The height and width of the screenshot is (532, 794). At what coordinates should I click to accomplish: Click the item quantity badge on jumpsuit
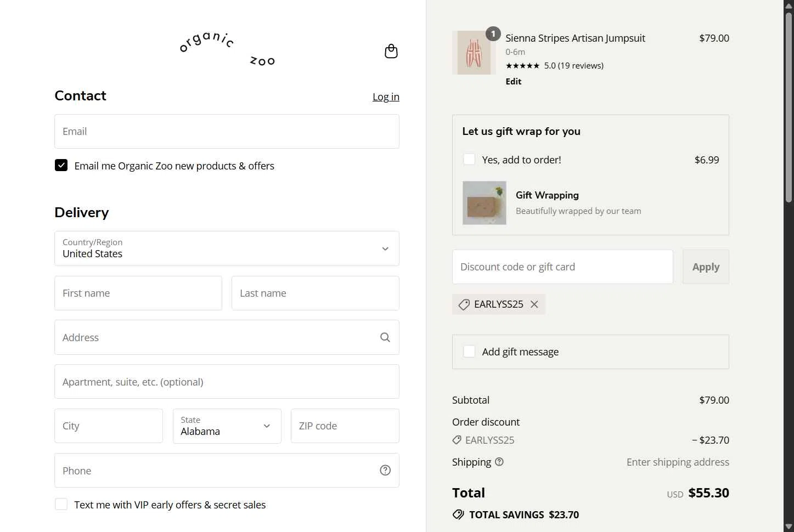493,34
